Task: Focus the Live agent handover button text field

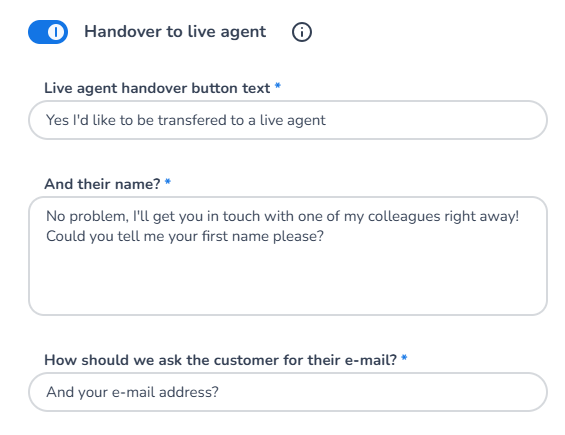Action: (x=288, y=120)
